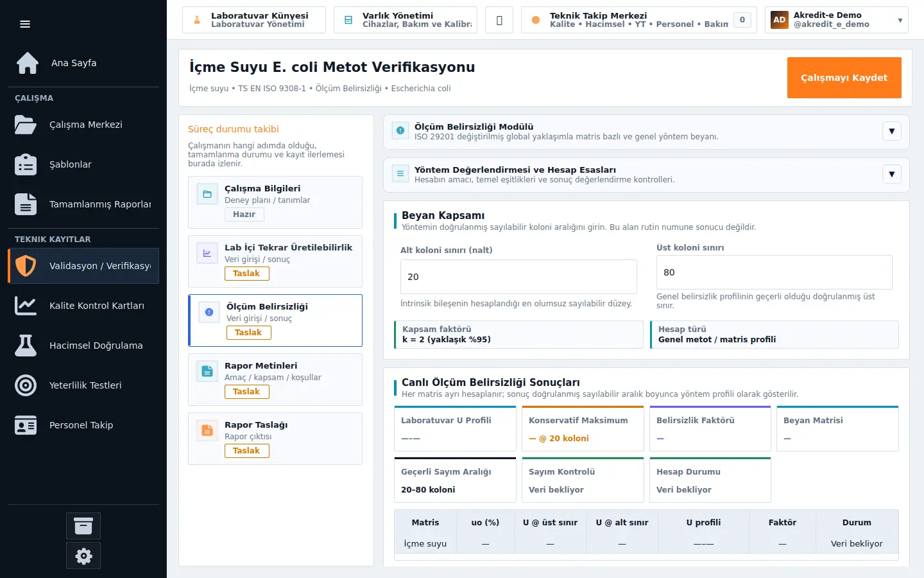The height and width of the screenshot is (578, 924).
Task: Click the Hazır status badge
Action: [244, 215]
